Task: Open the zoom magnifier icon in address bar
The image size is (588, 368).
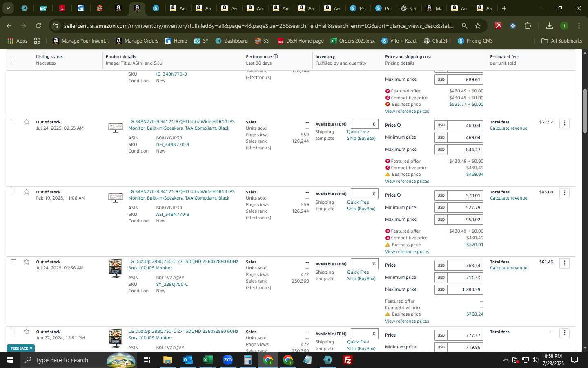Action: (x=465, y=26)
